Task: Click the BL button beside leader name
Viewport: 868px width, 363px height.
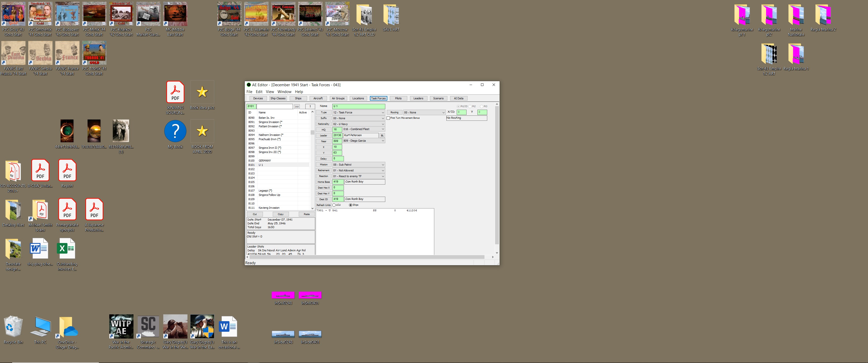Action: pos(382,135)
